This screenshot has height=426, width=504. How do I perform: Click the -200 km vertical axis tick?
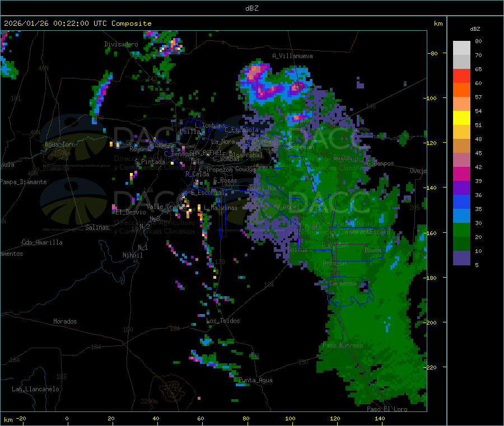(431, 322)
